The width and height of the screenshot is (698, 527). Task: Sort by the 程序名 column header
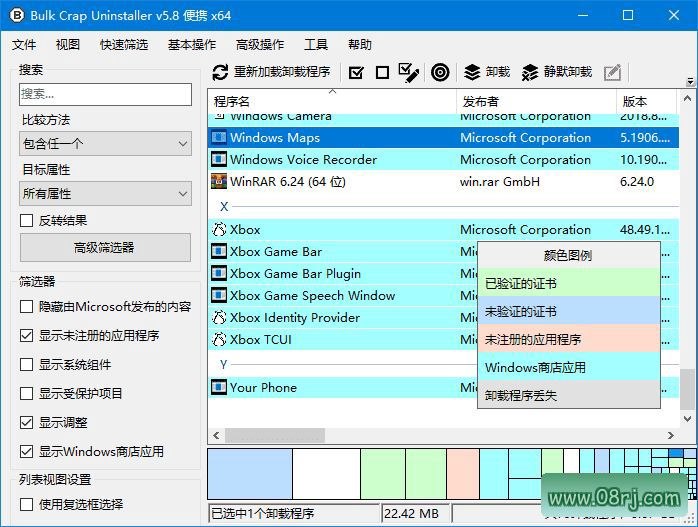pos(332,101)
